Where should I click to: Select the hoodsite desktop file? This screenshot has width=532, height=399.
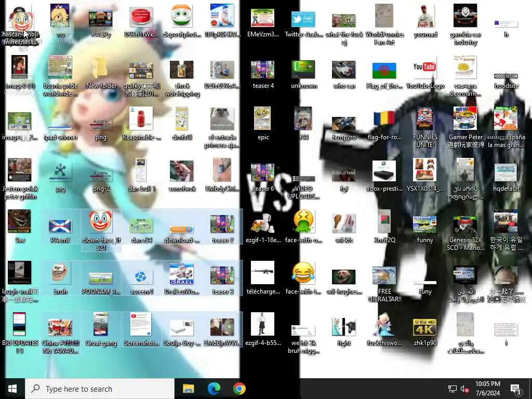[x=506, y=80]
